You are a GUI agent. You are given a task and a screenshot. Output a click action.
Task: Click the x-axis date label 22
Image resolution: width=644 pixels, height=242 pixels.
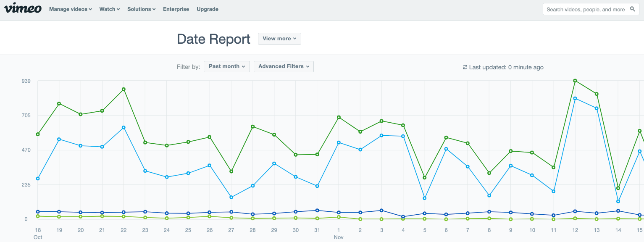[x=124, y=230]
